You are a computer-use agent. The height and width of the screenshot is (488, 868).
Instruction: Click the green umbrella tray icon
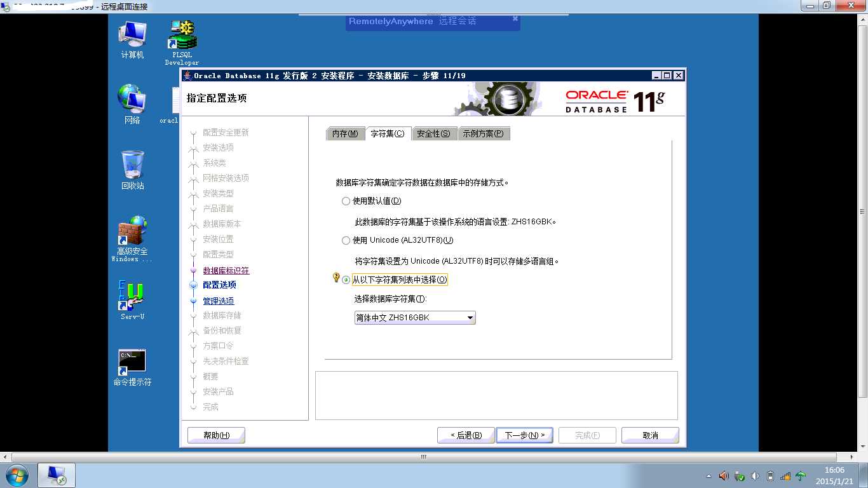click(801, 476)
